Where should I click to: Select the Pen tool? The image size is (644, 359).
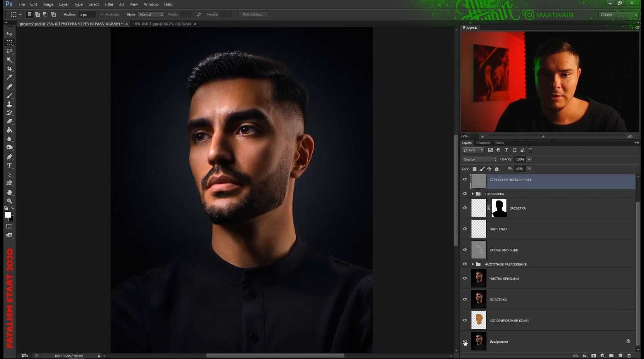9,157
